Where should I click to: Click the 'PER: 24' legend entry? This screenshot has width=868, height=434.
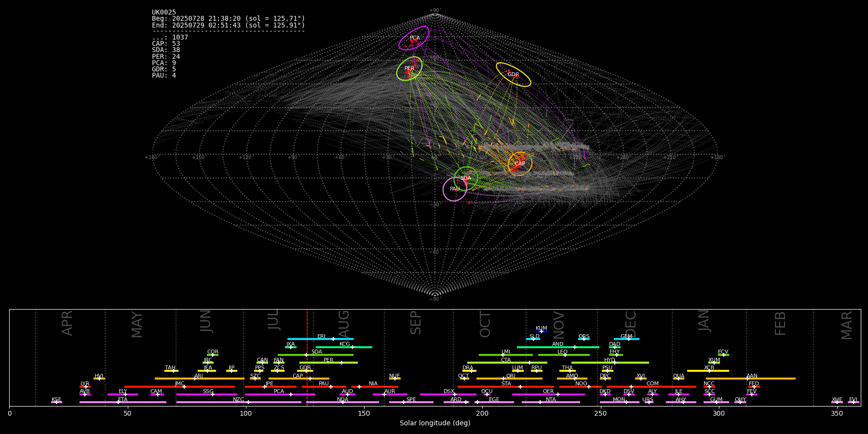coord(166,56)
